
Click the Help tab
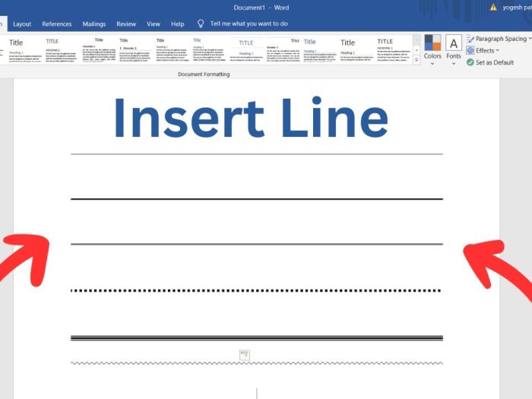(x=178, y=24)
